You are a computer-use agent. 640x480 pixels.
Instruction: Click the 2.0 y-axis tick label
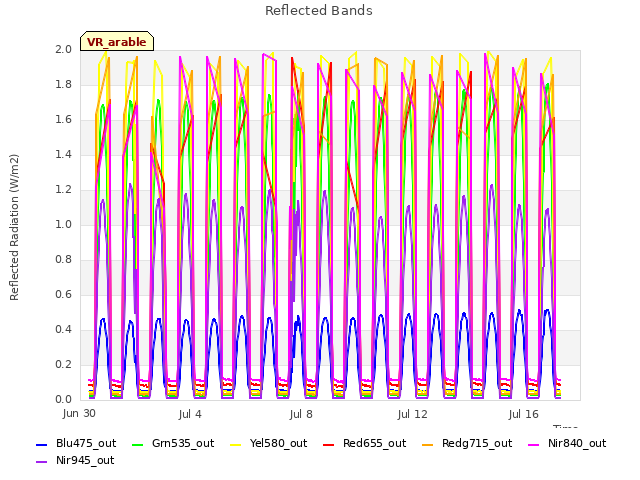[63, 49]
